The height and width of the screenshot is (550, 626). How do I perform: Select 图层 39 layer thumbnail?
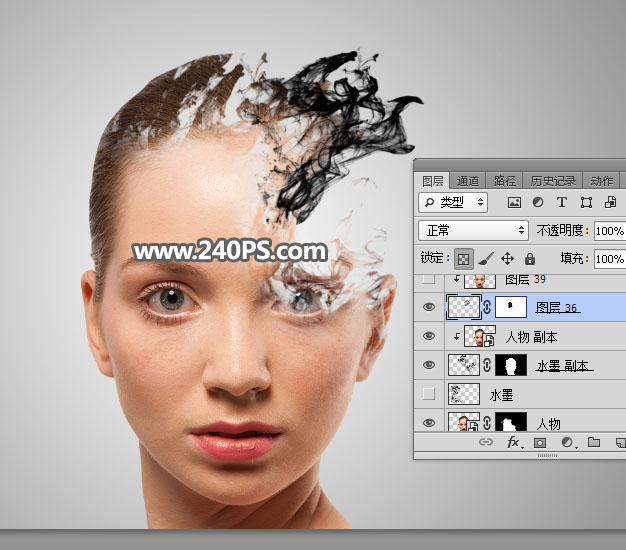(480, 281)
